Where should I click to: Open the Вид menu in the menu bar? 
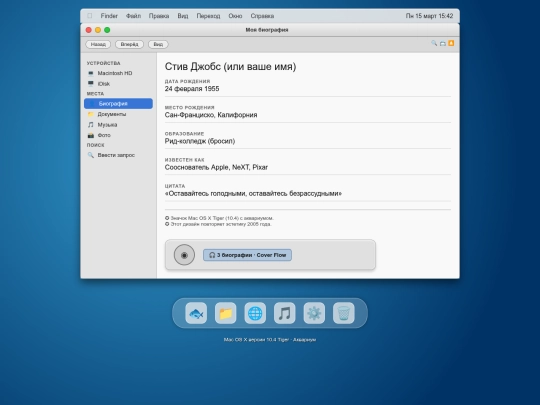click(183, 16)
